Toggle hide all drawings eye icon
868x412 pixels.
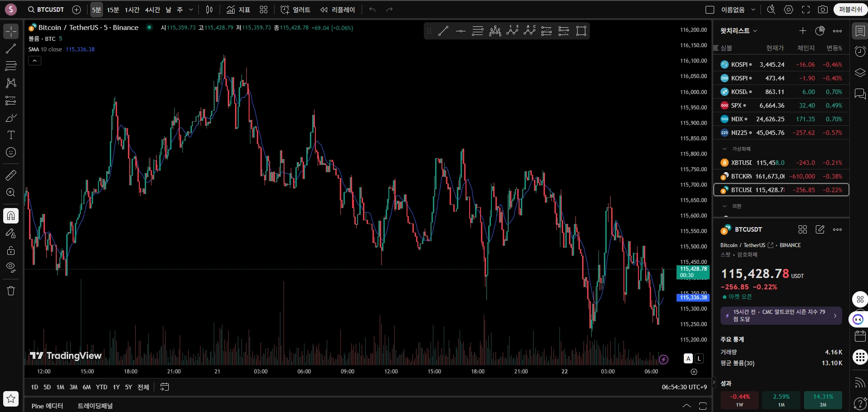11,267
